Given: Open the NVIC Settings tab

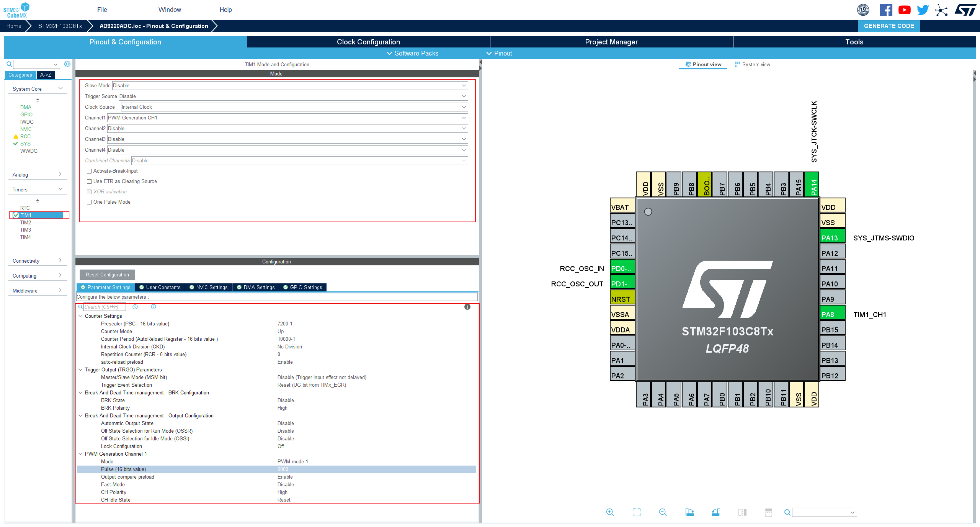Looking at the screenshot, I should (209, 287).
